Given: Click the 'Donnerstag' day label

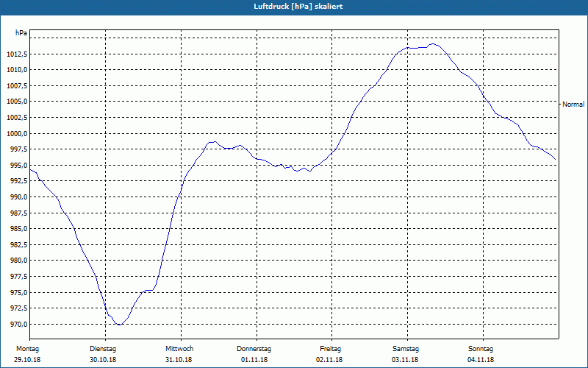Looking at the screenshot, I should click(254, 349).
